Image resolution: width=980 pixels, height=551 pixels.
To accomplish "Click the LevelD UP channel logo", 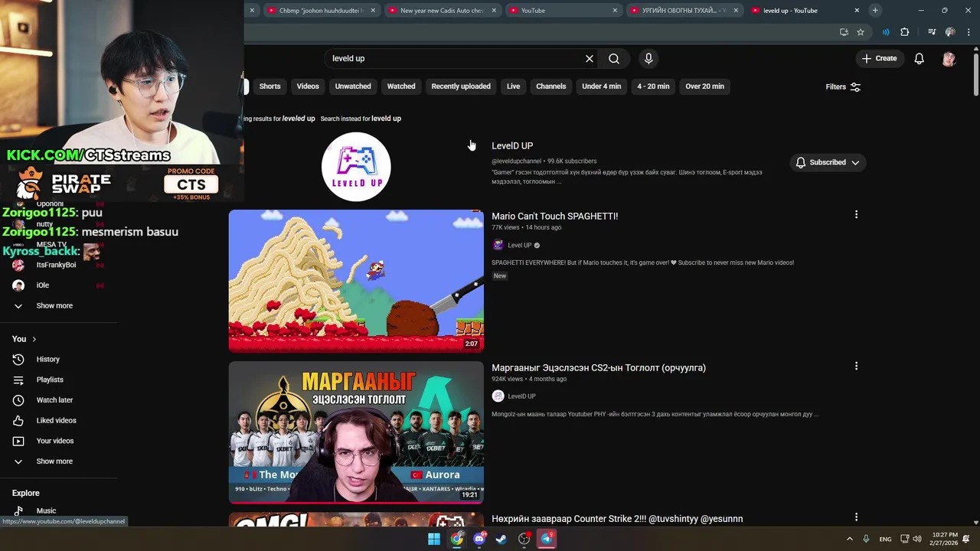I will tap(356, 167).
